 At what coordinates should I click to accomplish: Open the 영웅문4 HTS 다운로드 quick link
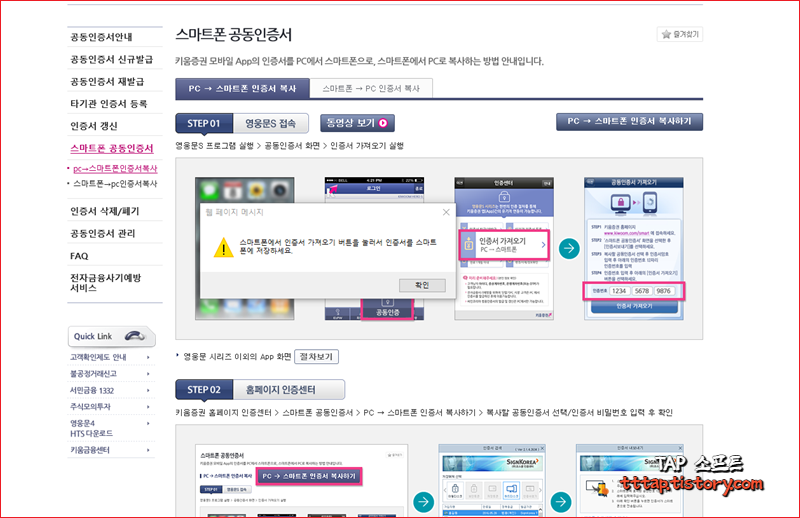(x=91, y=428)
